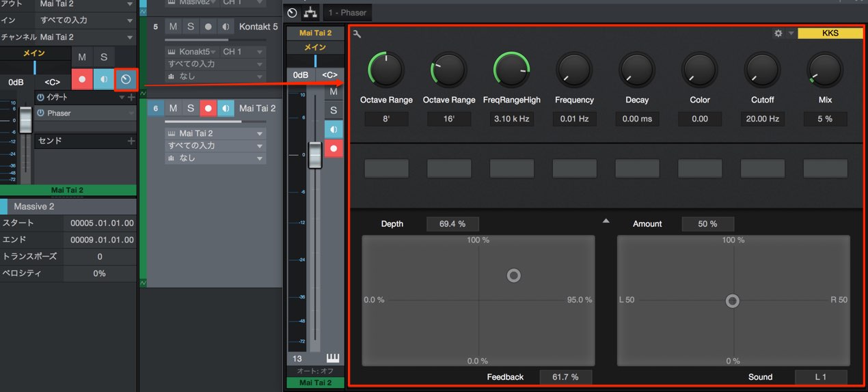This screenshot has width=868, height=392.
Task: Collapse the XY pad section with the triangle
Action: 605,221
